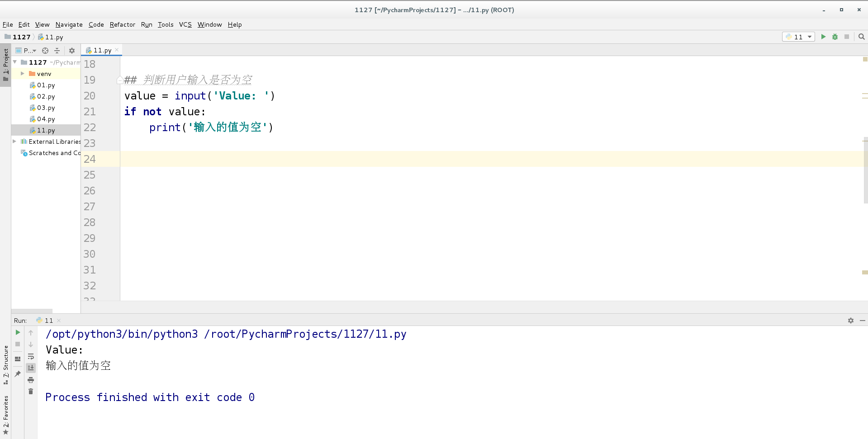Image resolution: width=868 pixels, height=439 pixels.
Task: Open the File menu
Action: [x=8, y=24]
